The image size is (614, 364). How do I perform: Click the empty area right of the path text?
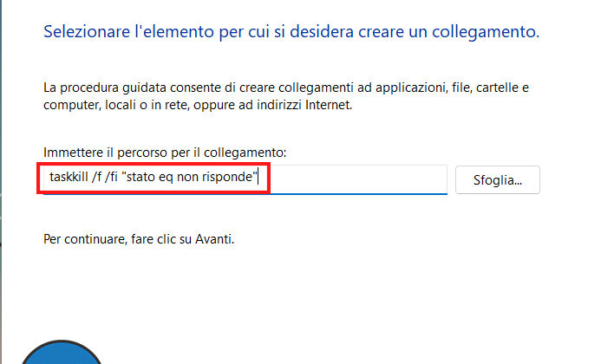coord(356,179)
